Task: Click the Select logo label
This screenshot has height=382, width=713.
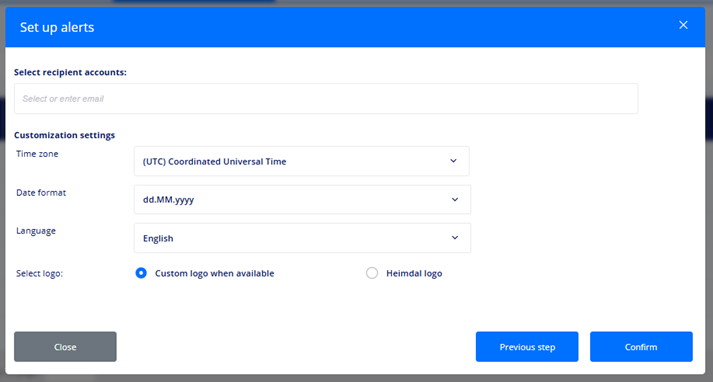Action: (x=40, y=273)
